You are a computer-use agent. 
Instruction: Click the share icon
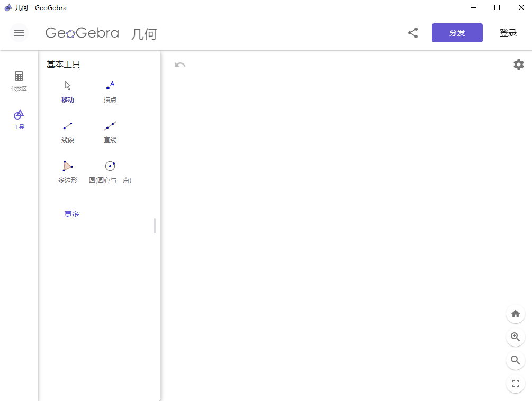tap(413, 33)
